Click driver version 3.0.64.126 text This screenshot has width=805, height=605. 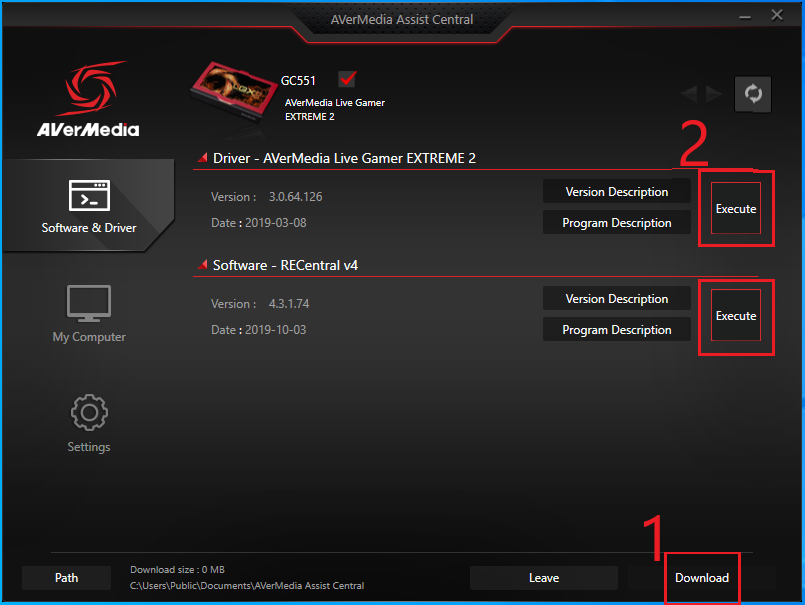click(296, 197)
